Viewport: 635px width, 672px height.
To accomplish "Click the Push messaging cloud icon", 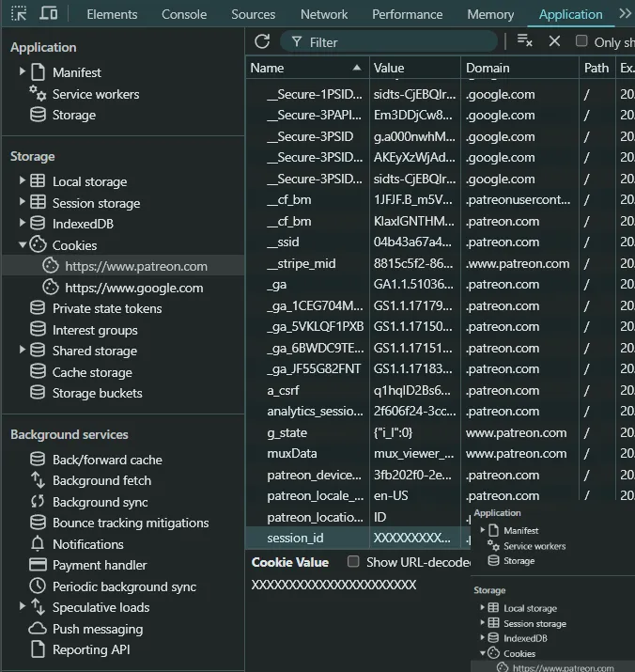I will [x=38, y=629].
